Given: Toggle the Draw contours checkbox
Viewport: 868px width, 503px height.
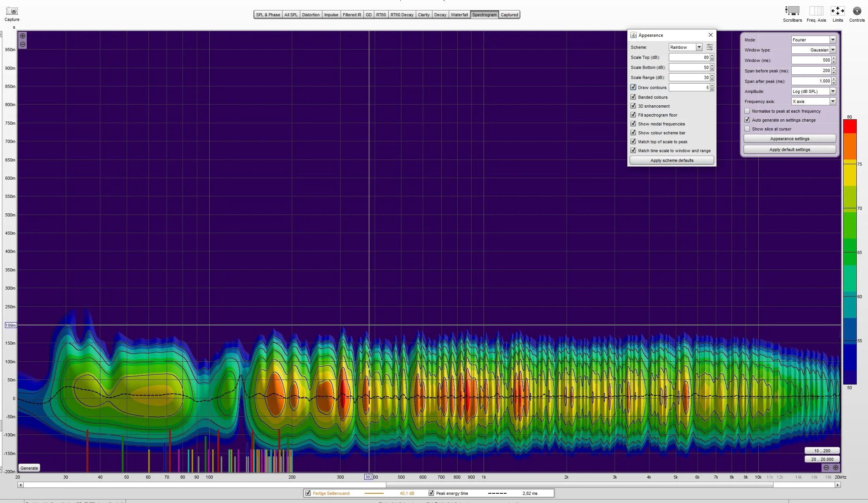Looking at the screenshot, I should [633, 88].
